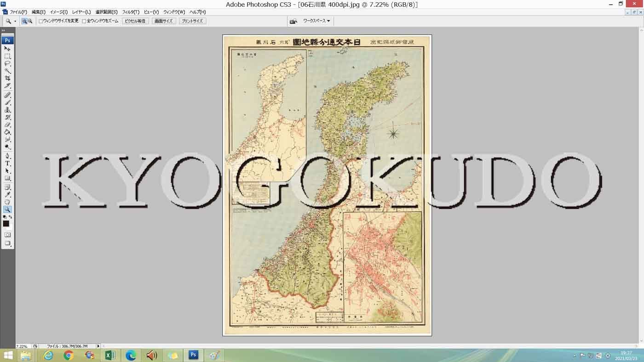Open the Windows Start button
The image size is (644, 362).
pyautogui.click(x=8, y=355)
